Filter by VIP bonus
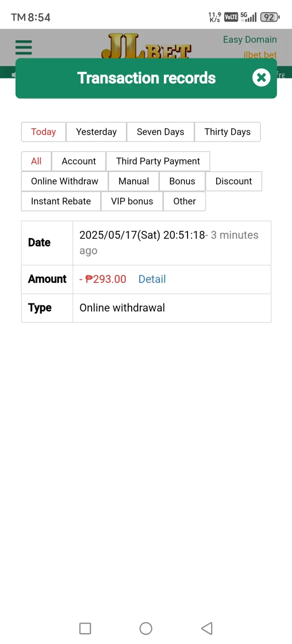292x644 pixels. click(x=132, y=201)
